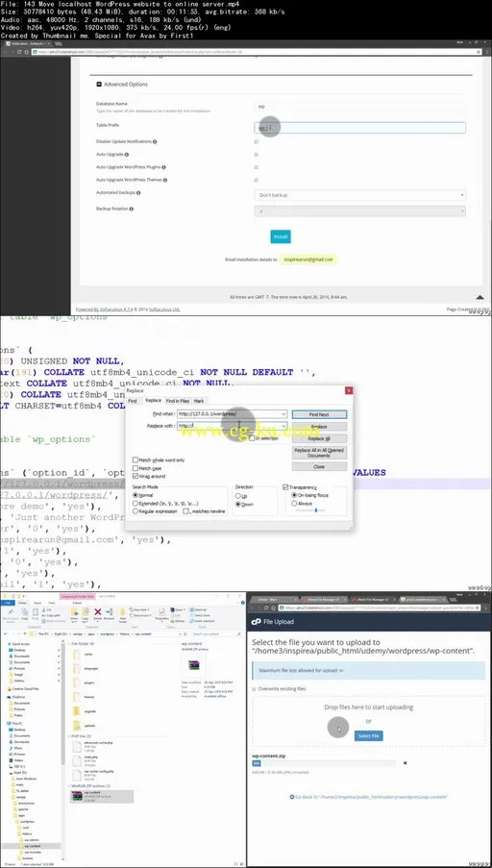Collapse the Advanced Options section

click(99, 85)
